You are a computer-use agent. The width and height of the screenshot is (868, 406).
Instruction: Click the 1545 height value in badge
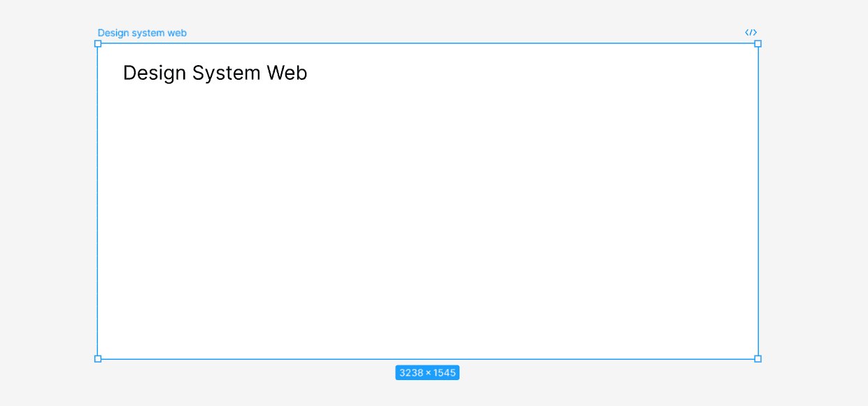click(x=444, y=372)
